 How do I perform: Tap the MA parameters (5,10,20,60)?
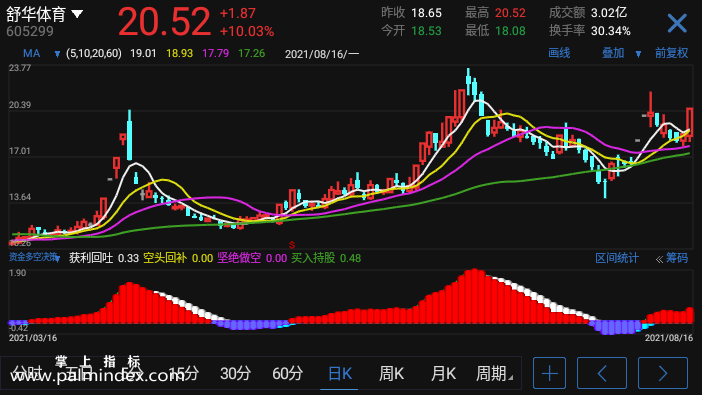click(94, 54)
